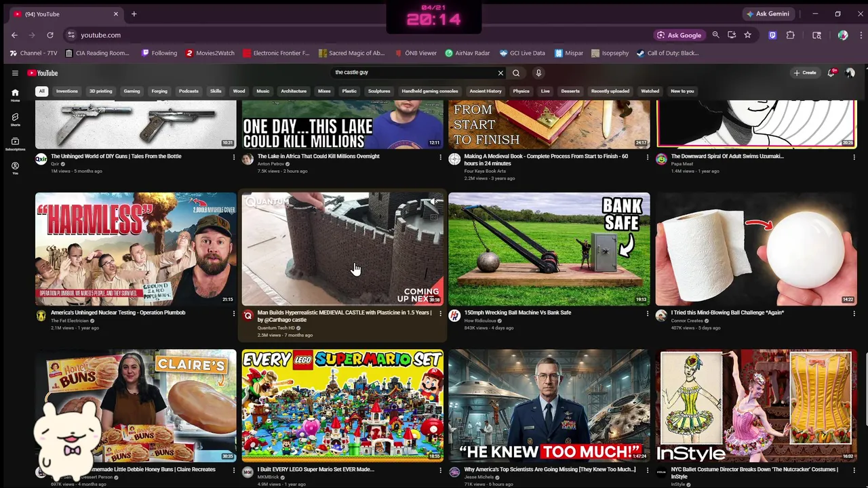
Task: Open the Anton Petrov channel name
Action: pyautogui.click(x=271, y=164)
